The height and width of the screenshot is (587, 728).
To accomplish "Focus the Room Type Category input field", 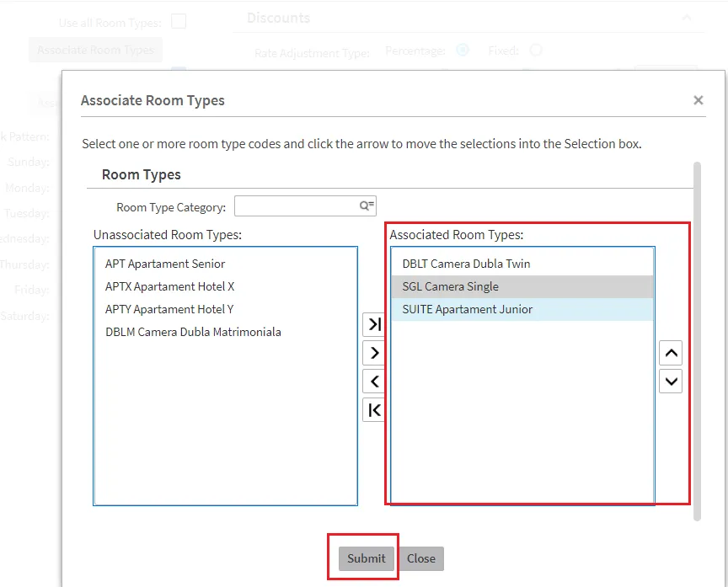I will click(x=305, y=206).
